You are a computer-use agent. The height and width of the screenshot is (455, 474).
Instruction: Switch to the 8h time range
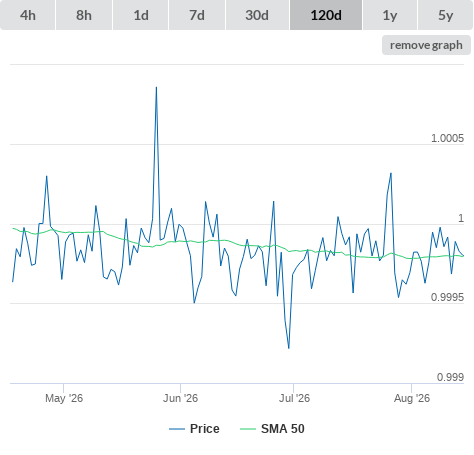click(x=84, y=15)
